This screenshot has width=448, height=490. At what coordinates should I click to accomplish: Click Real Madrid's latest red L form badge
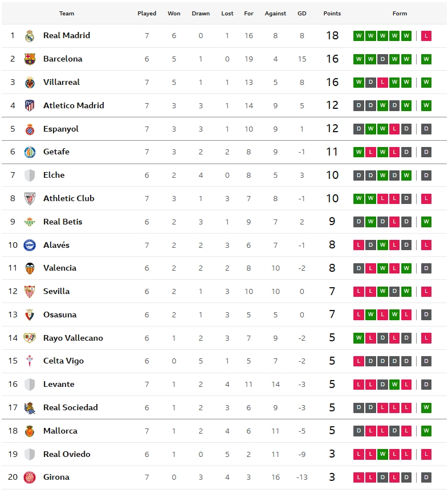426,36
